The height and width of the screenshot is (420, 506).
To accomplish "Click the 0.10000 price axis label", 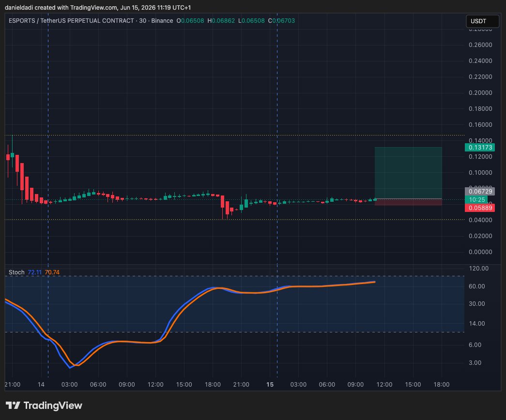I will coord(480,173).
